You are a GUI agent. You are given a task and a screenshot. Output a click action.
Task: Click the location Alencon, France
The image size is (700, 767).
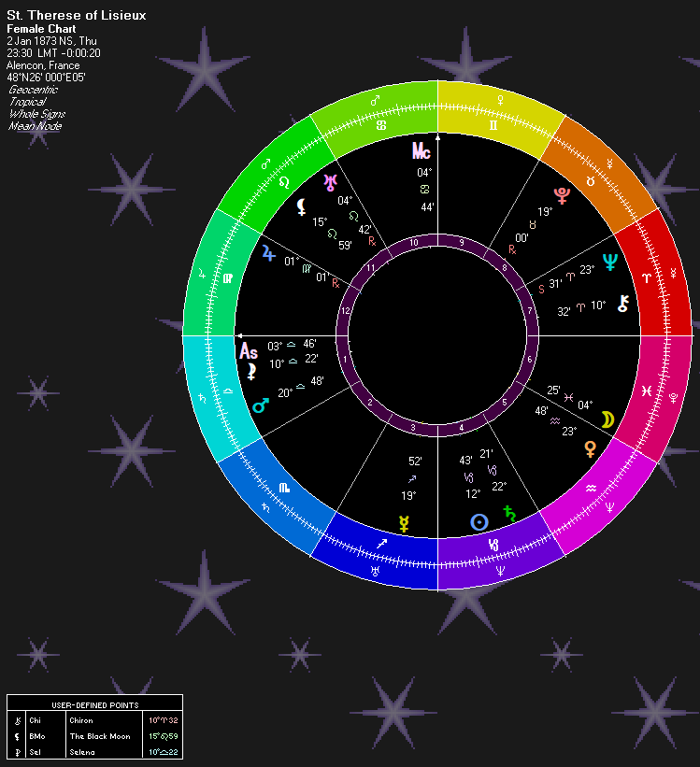click(x=43, y=65)
